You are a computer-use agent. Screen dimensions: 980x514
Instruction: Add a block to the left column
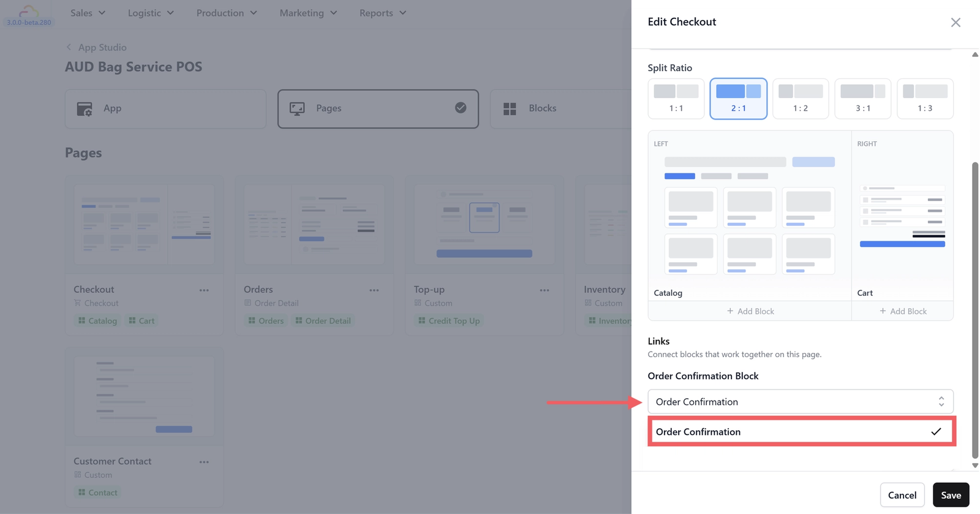pos(750,311)
